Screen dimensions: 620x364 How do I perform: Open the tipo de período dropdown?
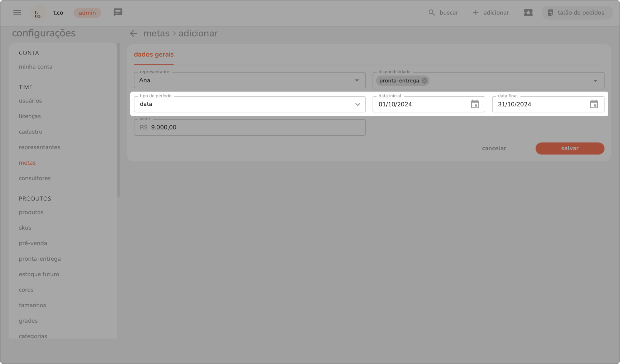pyautogui.click(x=357, y=104)
